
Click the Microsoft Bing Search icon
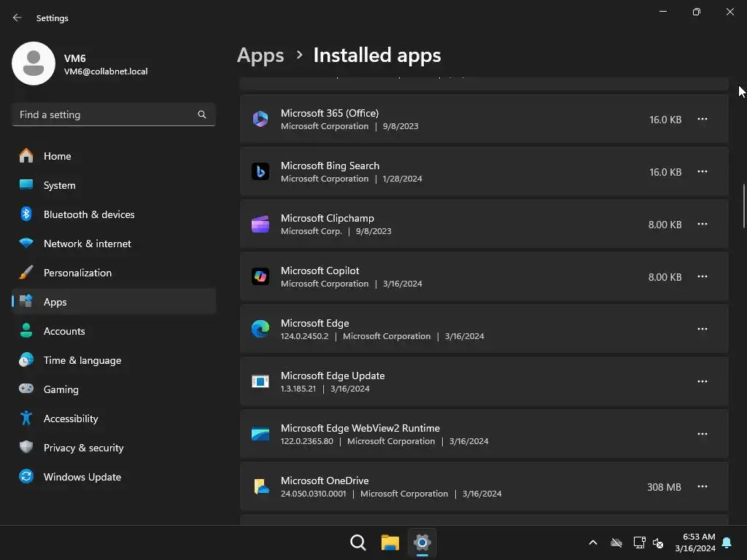point(260,171)
